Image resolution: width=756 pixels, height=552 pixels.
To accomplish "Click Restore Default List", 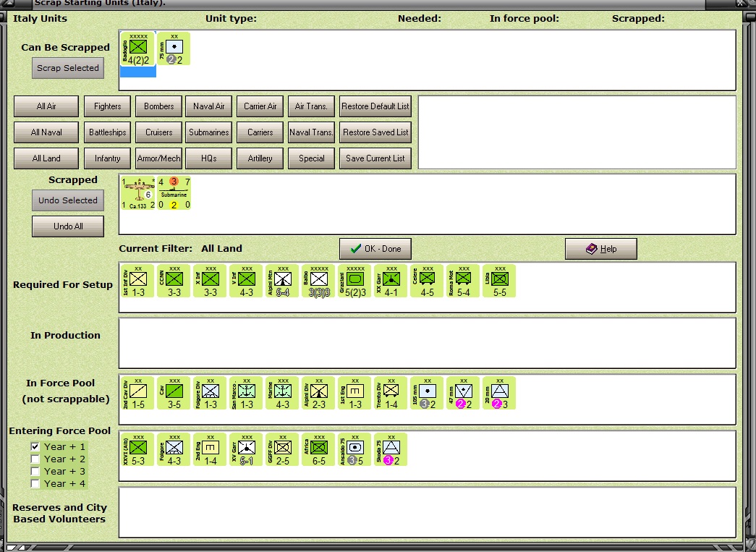I will 375,106.
